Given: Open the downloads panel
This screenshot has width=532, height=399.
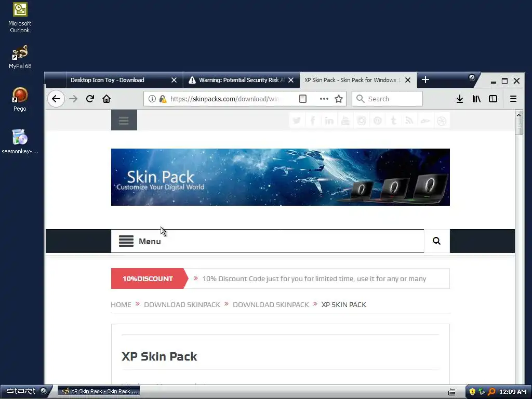Looking at the screenshot, I should tap(459, 99).
